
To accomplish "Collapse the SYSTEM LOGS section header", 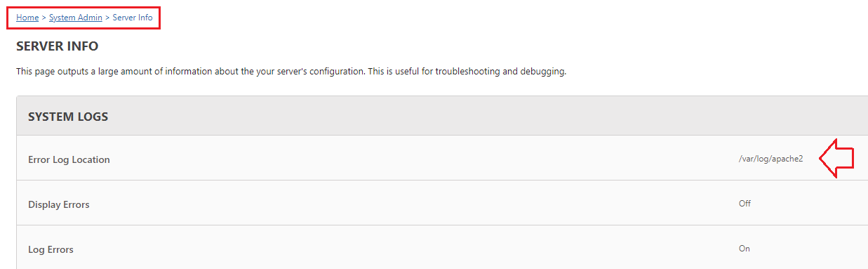I will (x=442, y=116).
